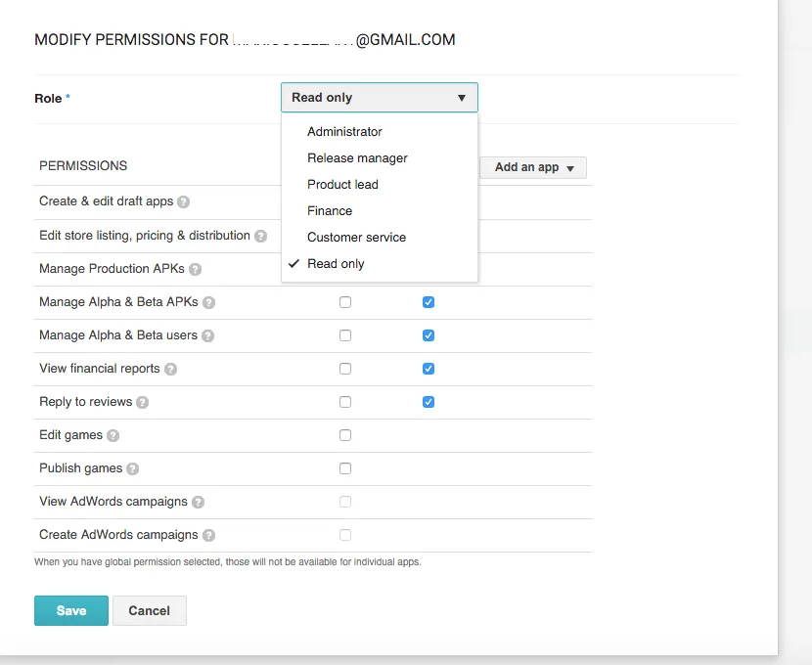The width and height of the screenshot is (812, 665).
Task: Click help icon for View financial reports
Action: click(x=171, y=369)
